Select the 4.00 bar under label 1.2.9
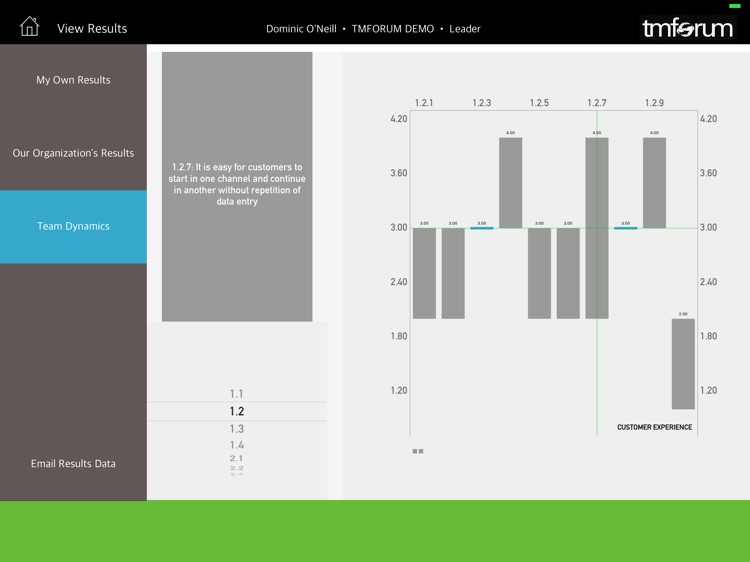Viewport: 750px width, 562px height. (x=654, y=183)
